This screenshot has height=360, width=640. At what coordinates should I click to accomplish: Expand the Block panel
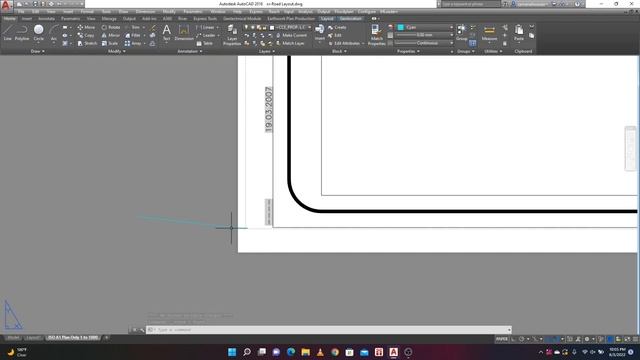[x=339, y=51]
